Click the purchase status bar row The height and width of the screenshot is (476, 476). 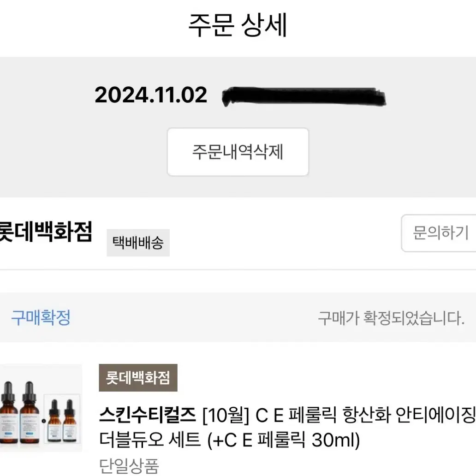tap(238, 317)
